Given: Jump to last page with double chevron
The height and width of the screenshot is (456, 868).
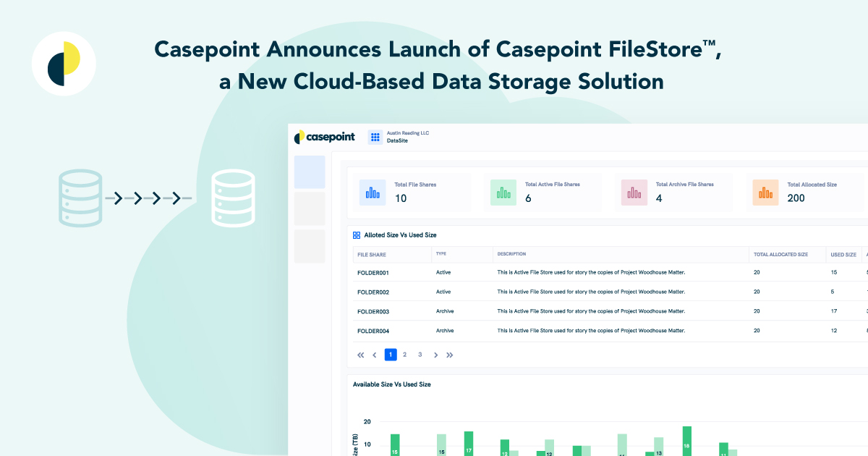Looking at the screenshot, I should coord(450,355).
